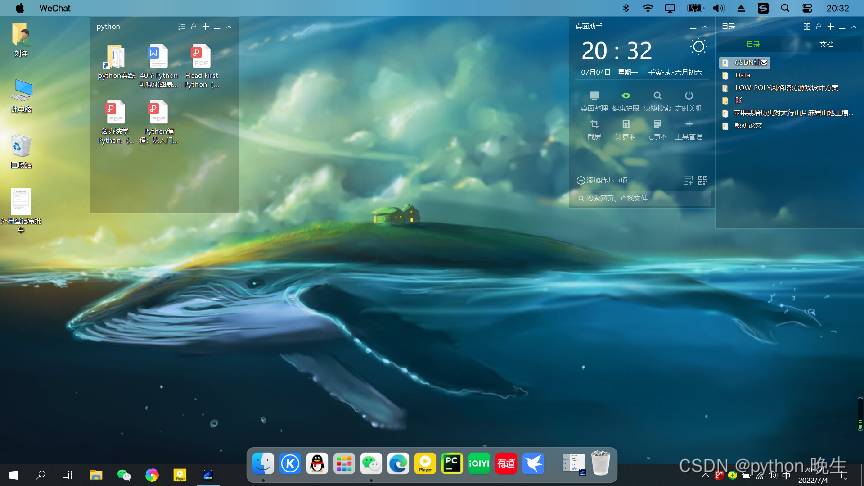Open the Head First Python PDF
This screenshot has height=486, width=864.
click(201, 66)
